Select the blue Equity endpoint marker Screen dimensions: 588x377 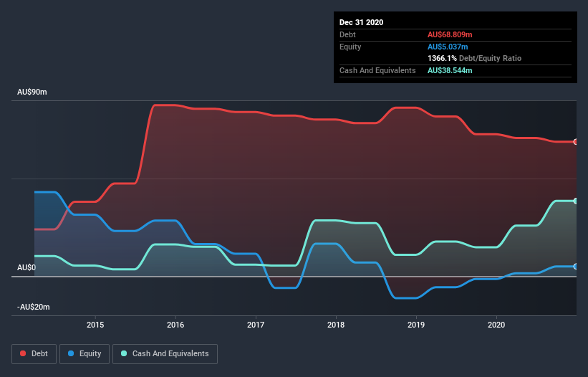coord(575,267)
